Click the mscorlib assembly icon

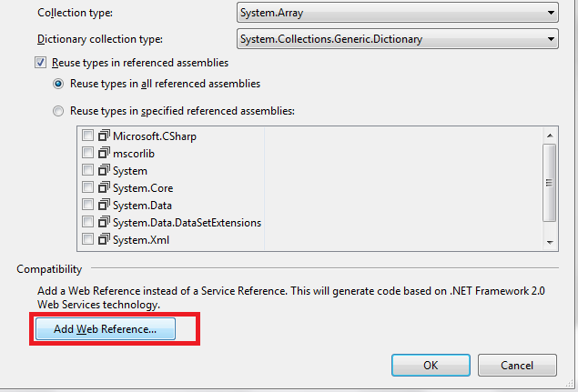(x=103, y=153)
